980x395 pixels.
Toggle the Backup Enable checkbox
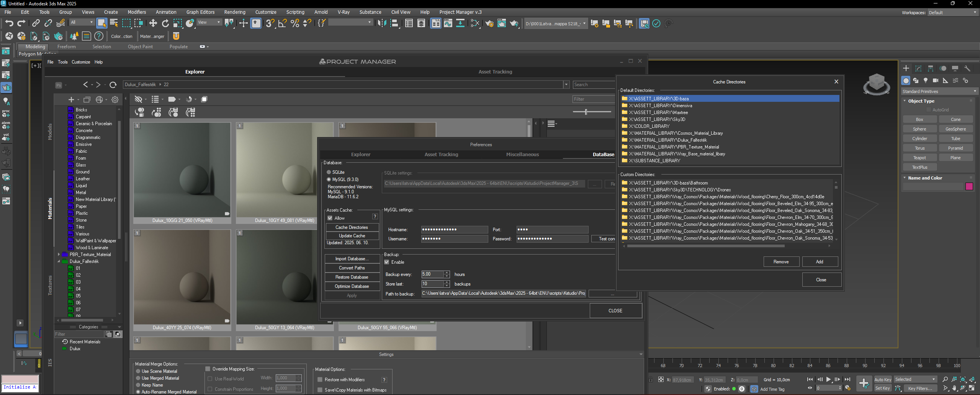coord(387,262)
